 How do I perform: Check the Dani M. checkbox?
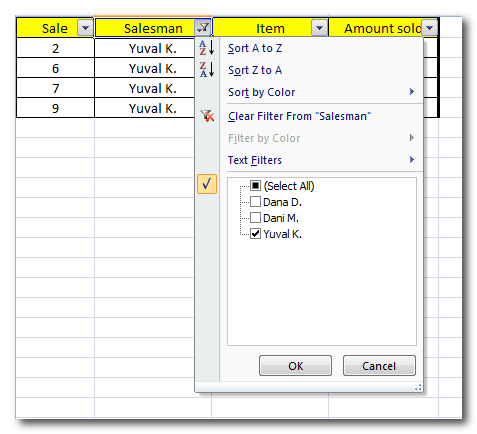(255, 218)
